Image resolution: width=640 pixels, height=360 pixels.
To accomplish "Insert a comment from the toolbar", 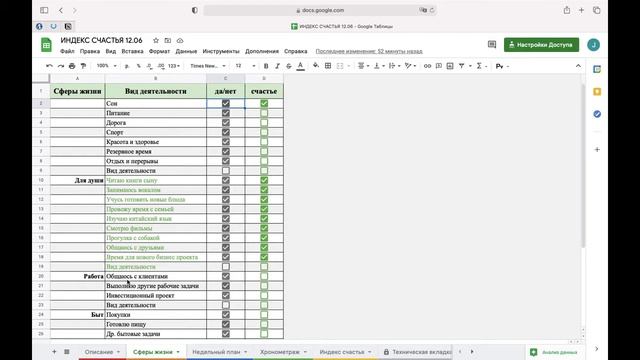I will point(439,66).
